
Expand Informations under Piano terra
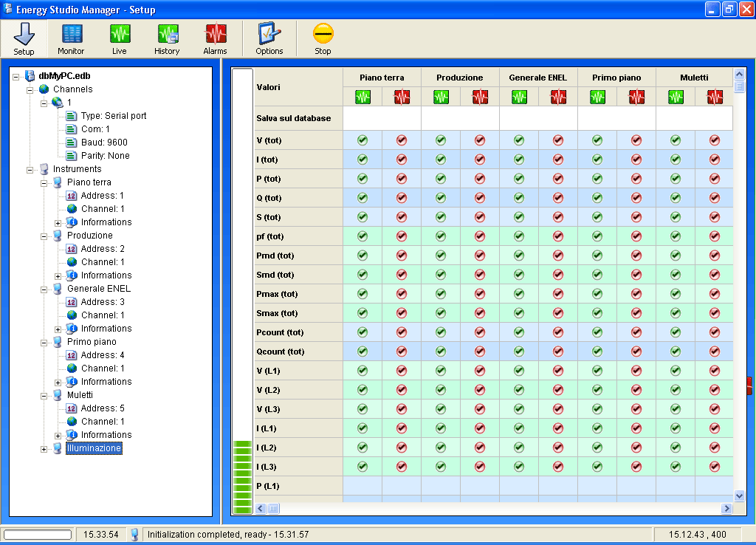tap(58, 222)
